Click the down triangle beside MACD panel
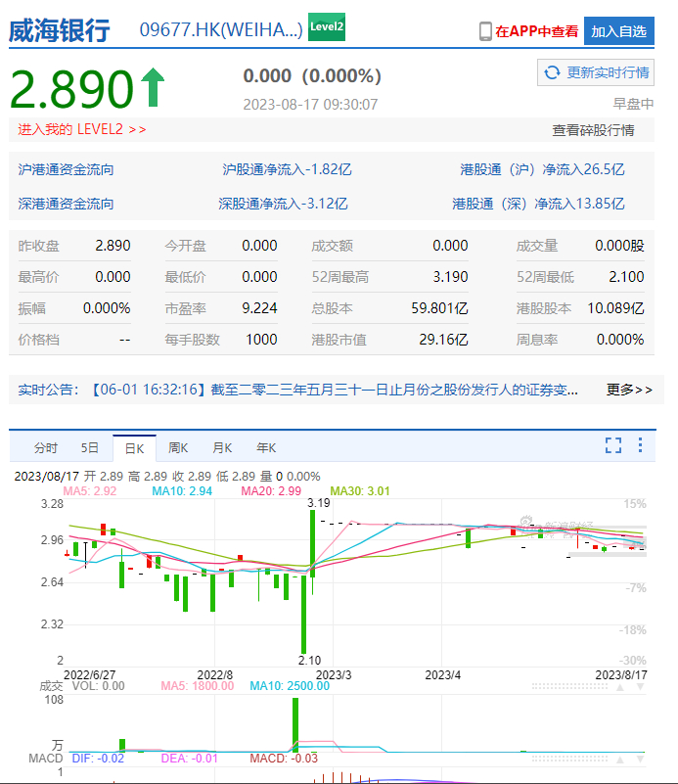The image size is (678, 784). [640, 759]
